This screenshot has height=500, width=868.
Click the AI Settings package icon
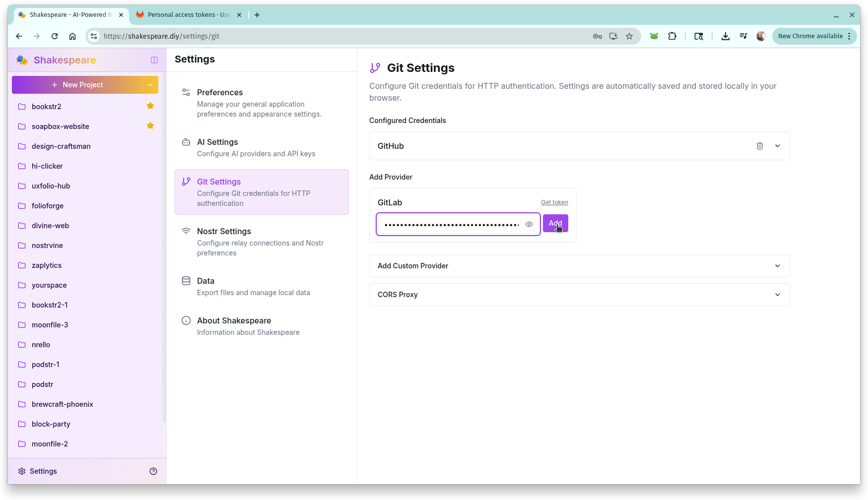coord(186,142)
